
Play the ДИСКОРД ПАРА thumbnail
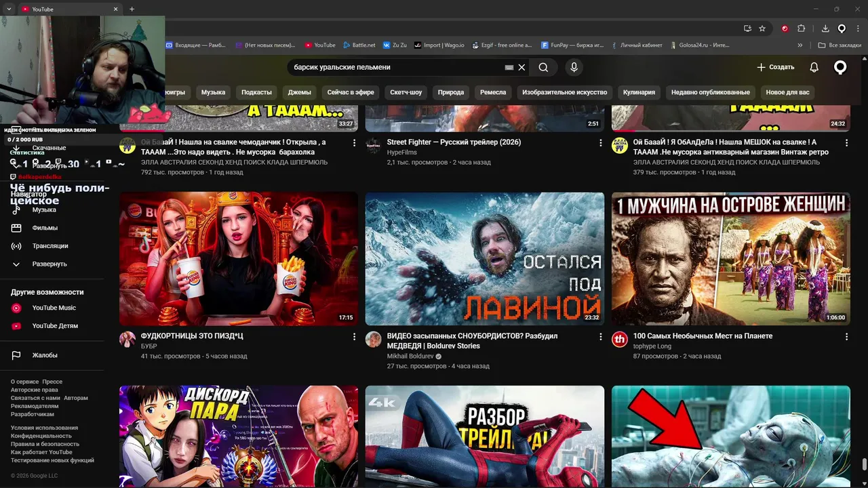pos(239,436)
